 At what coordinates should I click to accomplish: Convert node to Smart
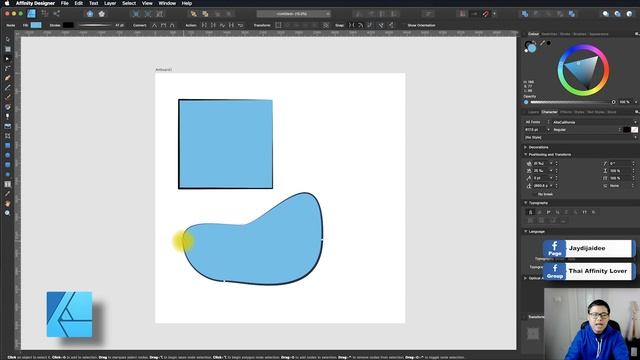172,25
